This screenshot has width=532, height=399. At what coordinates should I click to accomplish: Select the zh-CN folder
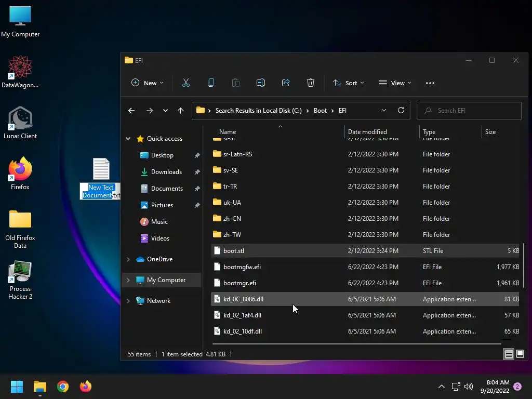click(x=365, y=219)
